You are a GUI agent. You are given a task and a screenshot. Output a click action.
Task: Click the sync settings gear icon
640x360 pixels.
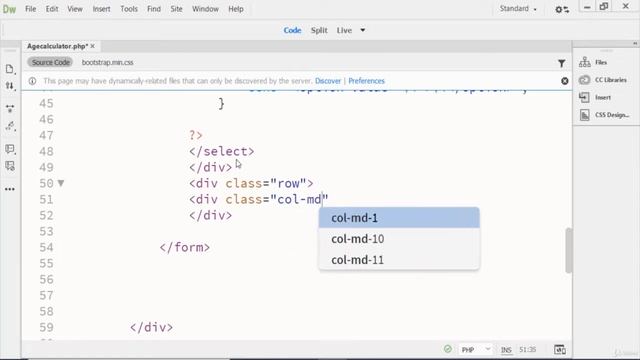[x=562, y=9]
